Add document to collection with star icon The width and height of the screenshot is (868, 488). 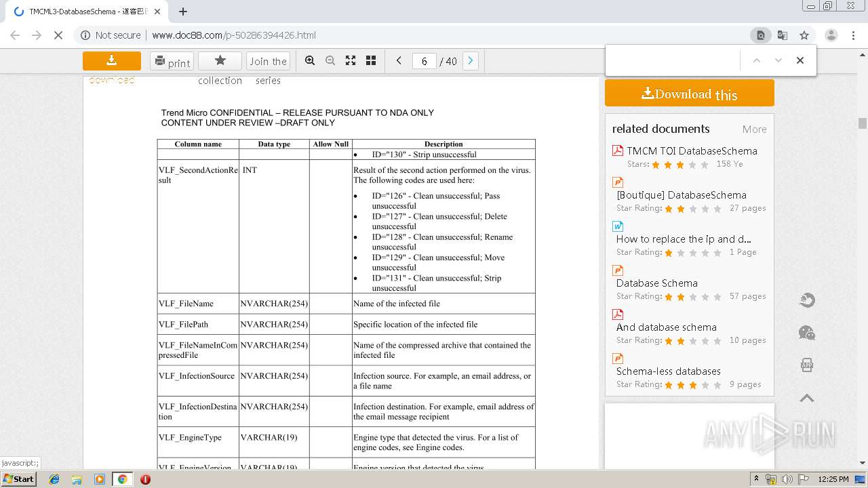pyautogui.click(x=220, y=61)
